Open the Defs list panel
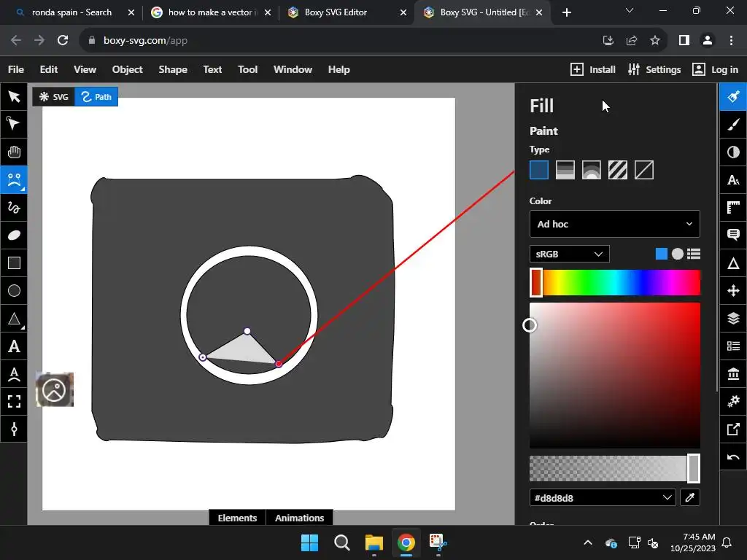The width and height of the screenshot is (747, 560). pyautogui.click(x=733, y=346)
